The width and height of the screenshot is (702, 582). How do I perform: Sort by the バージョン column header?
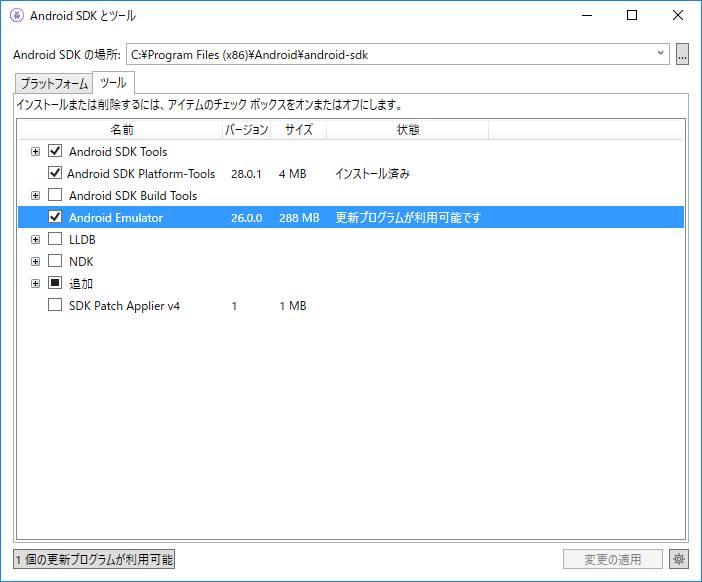tap(247, 130)
